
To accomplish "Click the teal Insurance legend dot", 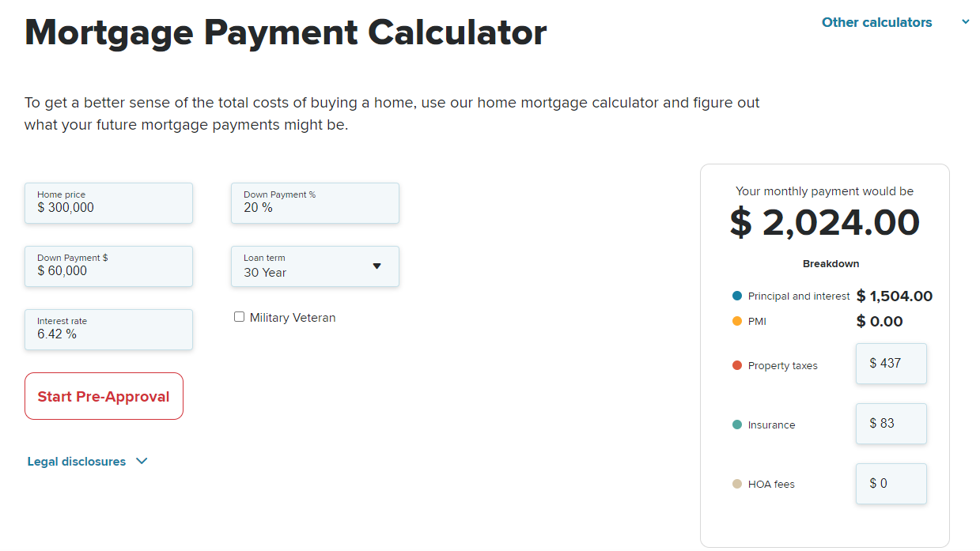I will click(737, 425).
